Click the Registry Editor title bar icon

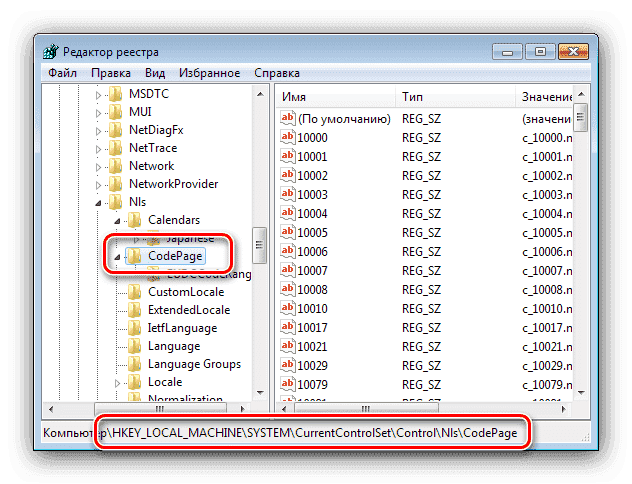(x=53, y=51)
